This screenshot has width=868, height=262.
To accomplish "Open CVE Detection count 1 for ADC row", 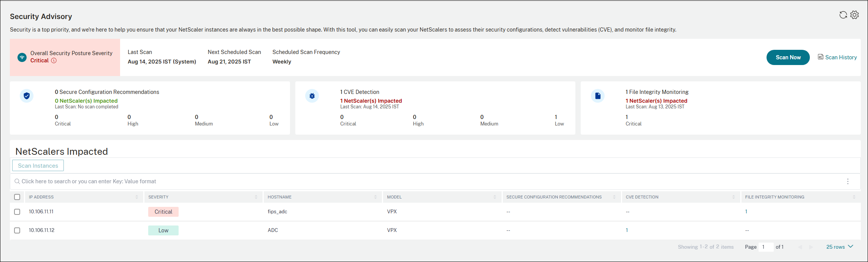I will click(627, 230).
